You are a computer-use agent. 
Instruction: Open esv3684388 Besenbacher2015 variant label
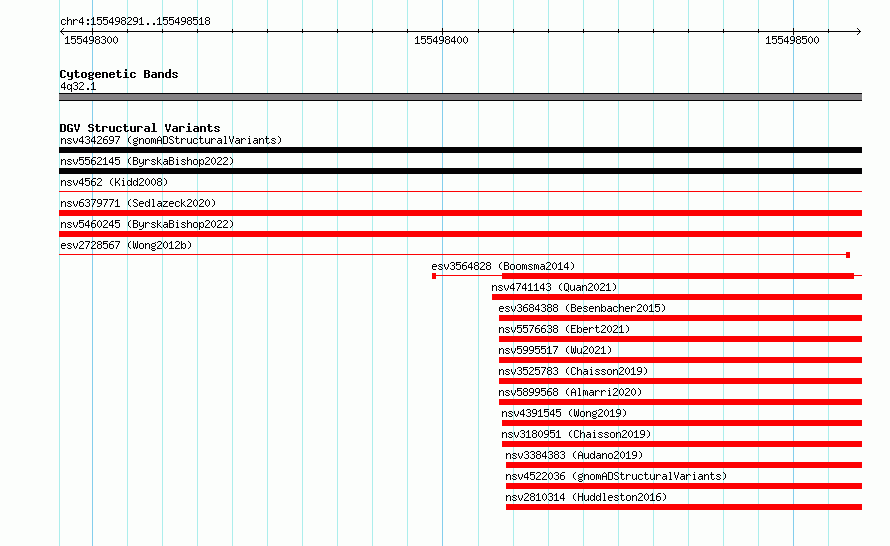pyautogui.click(x=582, y=308)
